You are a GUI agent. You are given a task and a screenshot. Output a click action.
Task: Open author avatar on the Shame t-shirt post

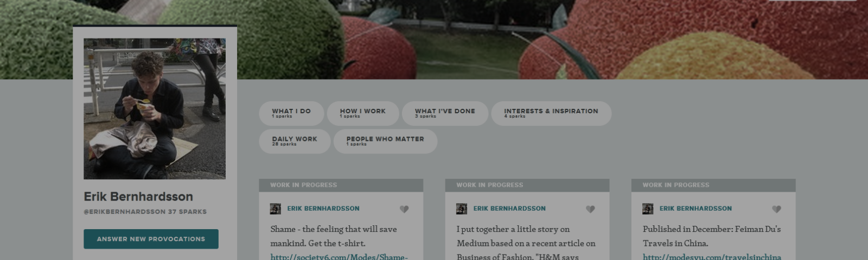tap(276, 209)
